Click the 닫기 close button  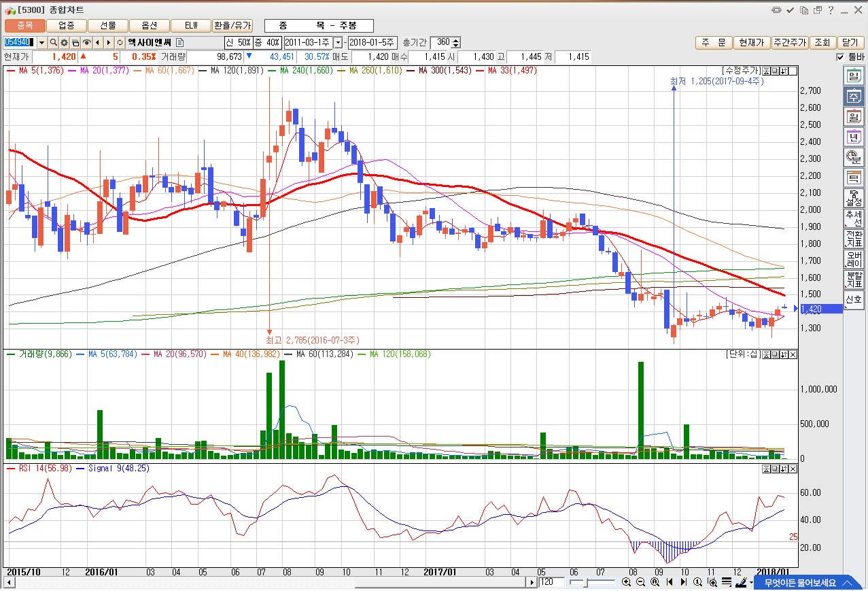(x=850, y=42)
